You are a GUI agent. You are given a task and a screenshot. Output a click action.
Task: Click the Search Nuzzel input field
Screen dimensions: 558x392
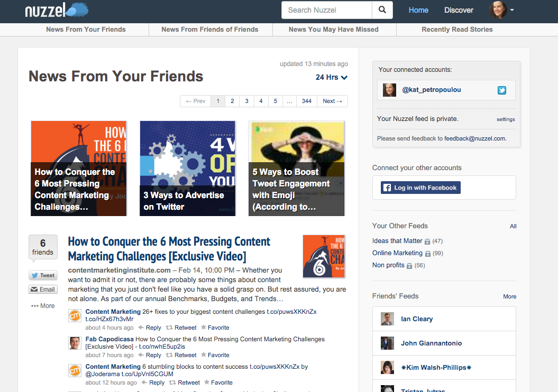327,10
